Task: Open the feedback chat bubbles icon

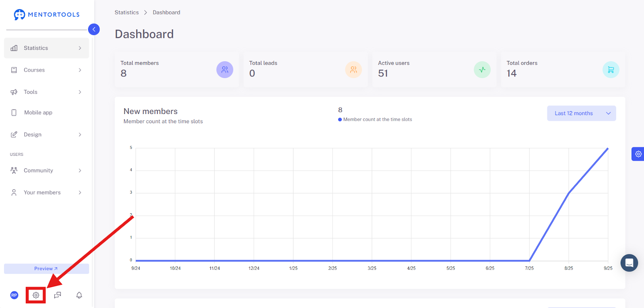Action: [58, 295]
